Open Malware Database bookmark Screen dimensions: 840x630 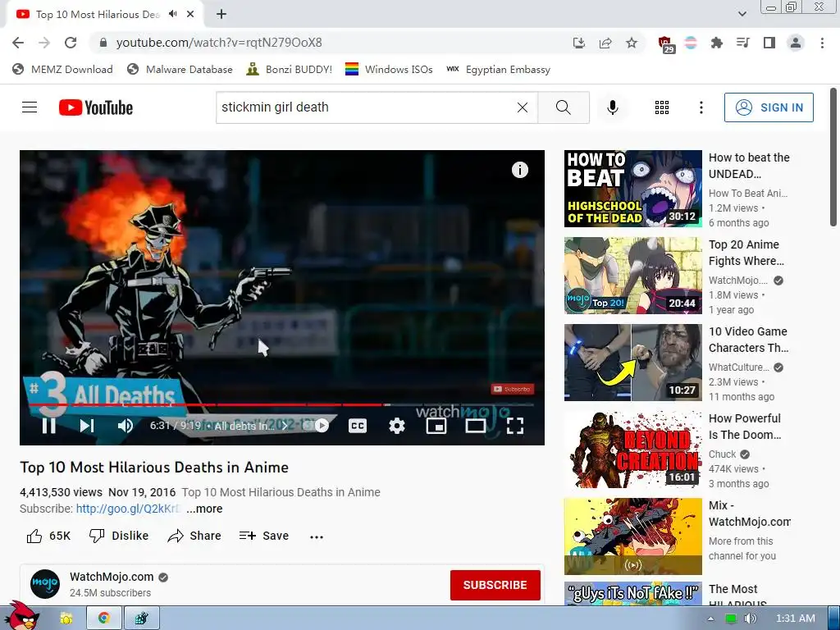(x=180, y=69)
